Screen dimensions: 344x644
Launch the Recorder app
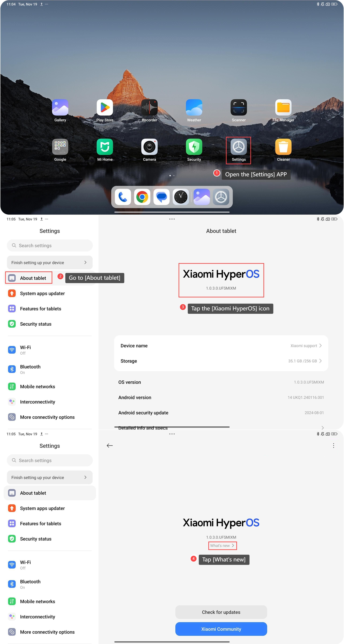click(149, 108)
